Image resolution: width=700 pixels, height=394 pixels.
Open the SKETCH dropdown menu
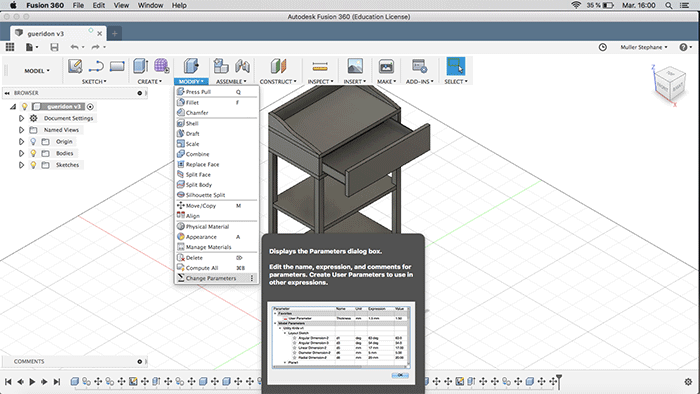(94, 81)
